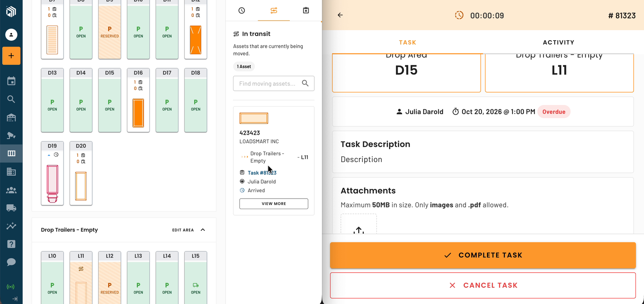Select the yard columns view sidebar icon
Screen dimensions: 644x304
click(x=11, y=153)
